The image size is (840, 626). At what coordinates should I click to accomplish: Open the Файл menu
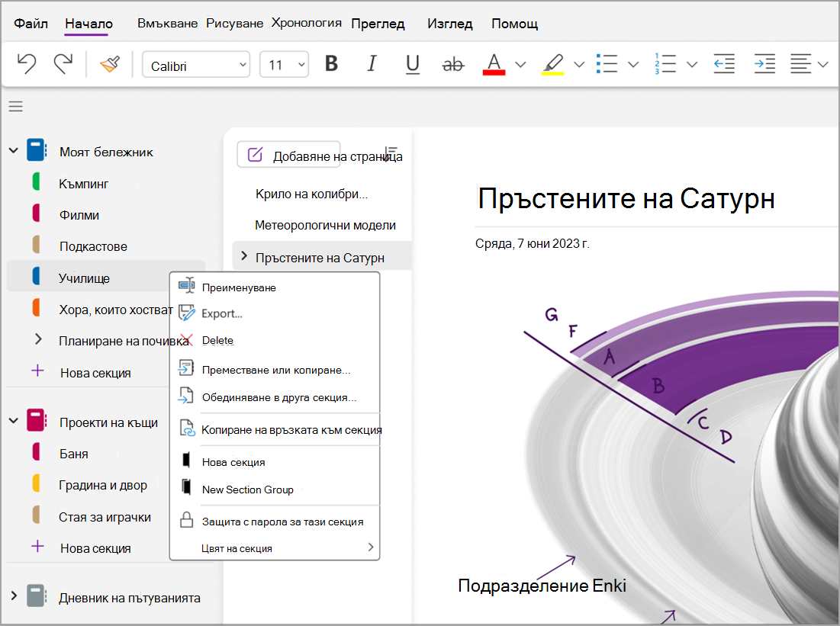point(31,24)
